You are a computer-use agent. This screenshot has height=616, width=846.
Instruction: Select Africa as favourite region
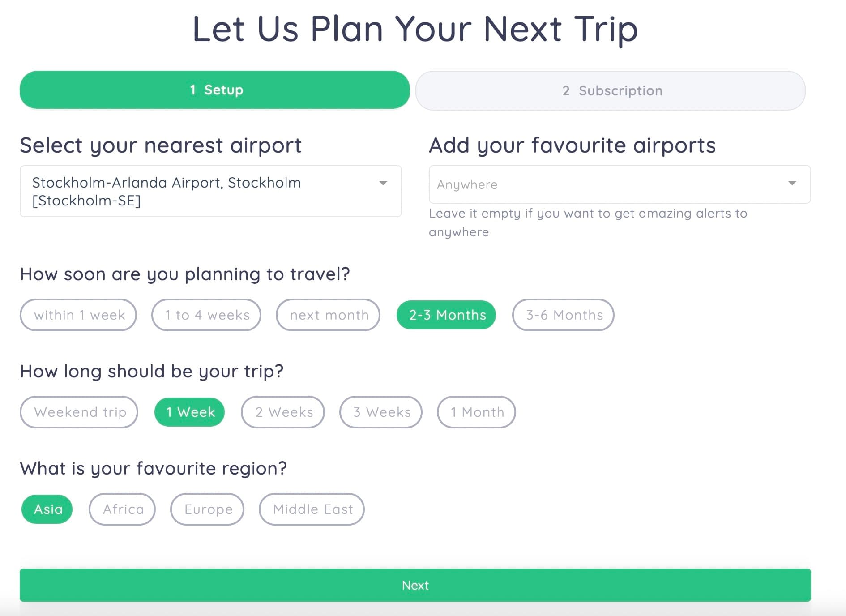[x=122, y=509]
